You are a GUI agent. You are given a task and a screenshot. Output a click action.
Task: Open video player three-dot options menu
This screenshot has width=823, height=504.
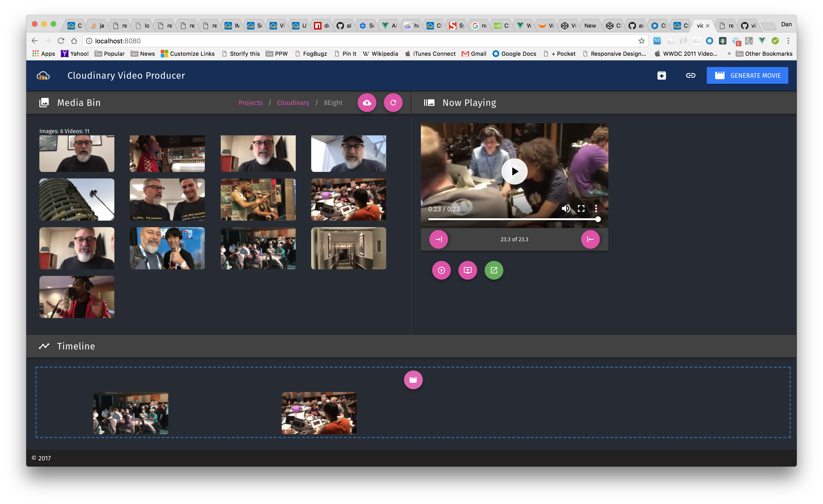click(596, 209)
